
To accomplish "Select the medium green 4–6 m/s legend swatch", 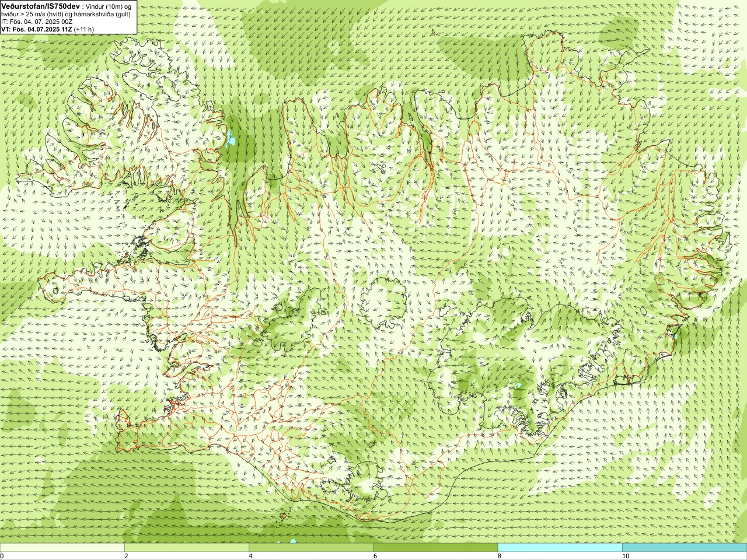I will point(311,548).
